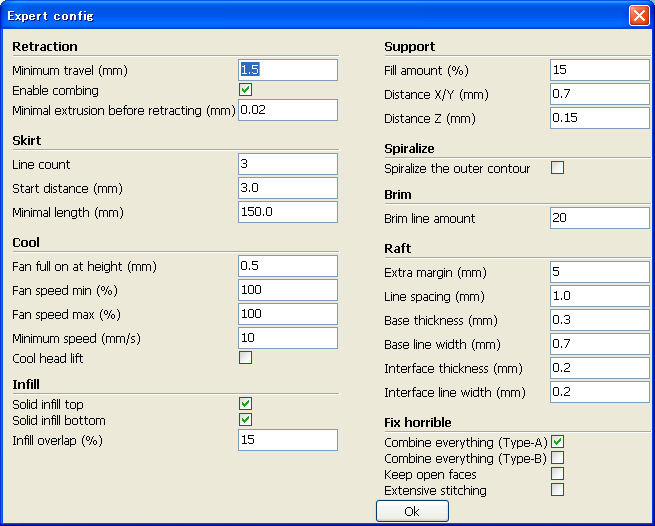This screenshot has width=655, height=526.
Task: Enable the Cool head lift checkbox
Action: point(245,358)
